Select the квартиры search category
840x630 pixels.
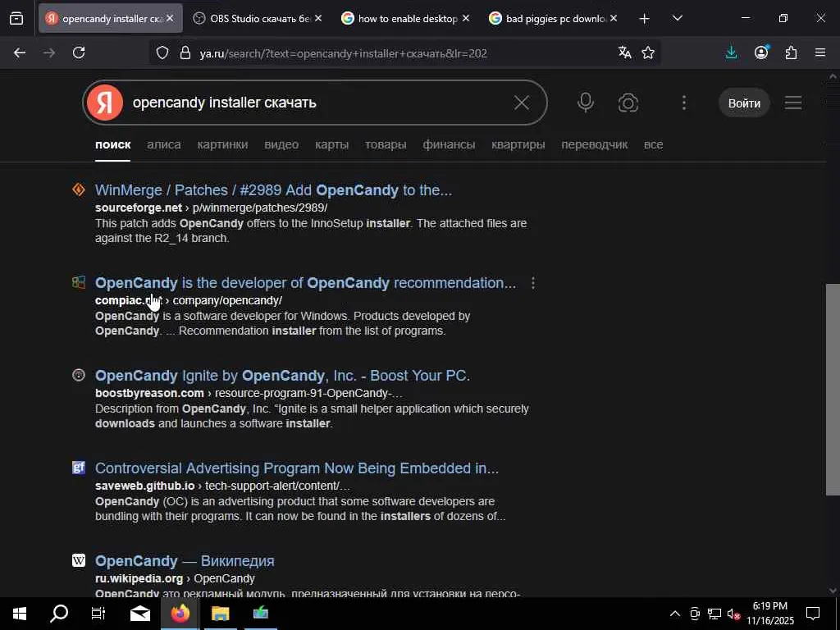click(x=518, y=144)
